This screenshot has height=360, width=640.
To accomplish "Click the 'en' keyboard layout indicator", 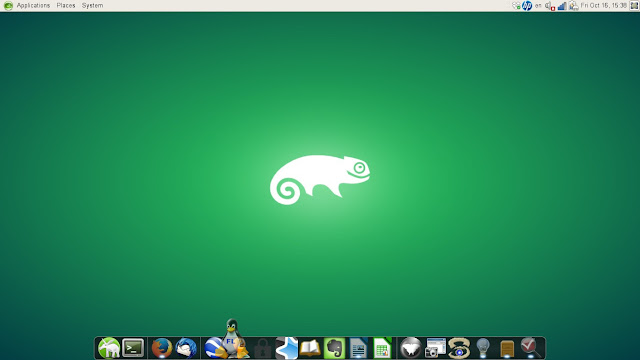I will point(538,6).
